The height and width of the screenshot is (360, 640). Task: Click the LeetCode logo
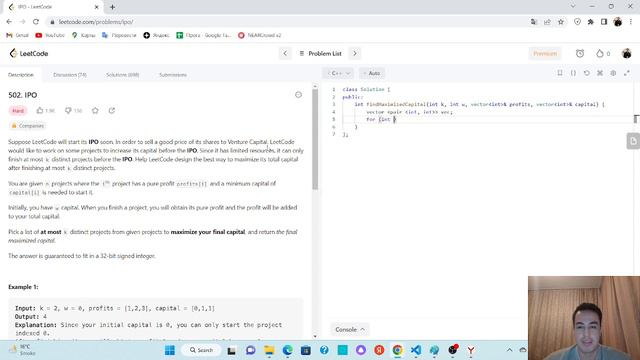point(29,53)
